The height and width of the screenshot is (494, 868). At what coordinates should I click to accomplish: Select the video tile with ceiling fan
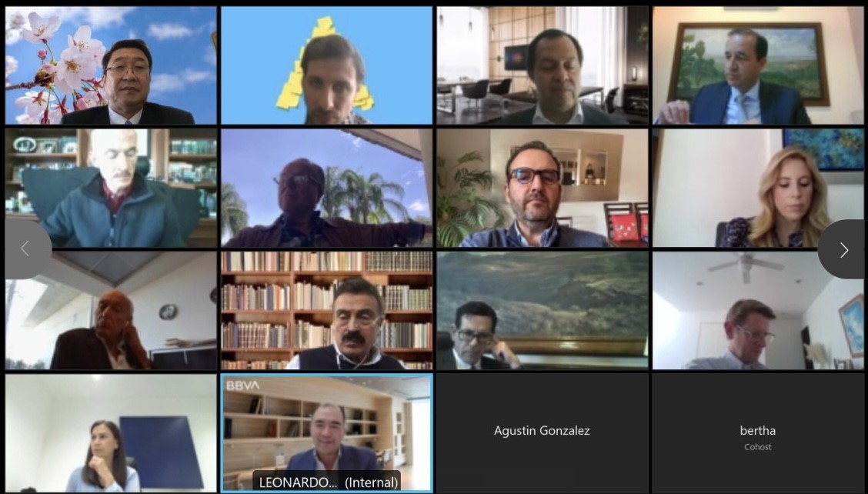(758, 311)
